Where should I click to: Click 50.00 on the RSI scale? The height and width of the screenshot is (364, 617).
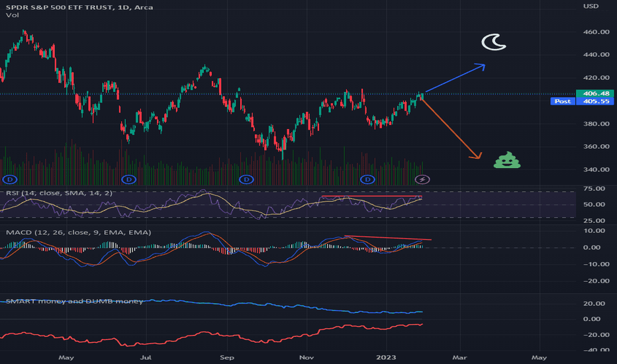(x=594, y=205)
